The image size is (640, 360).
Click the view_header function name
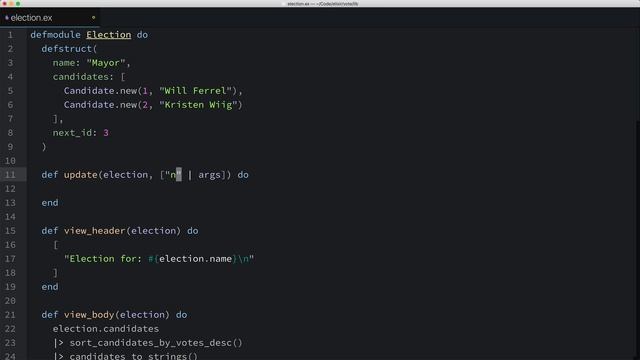point(94,231)
